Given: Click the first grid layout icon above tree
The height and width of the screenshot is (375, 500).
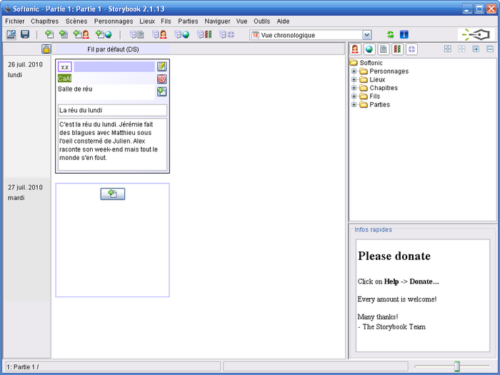Looking at the screenshot, I should pyautogui.click(x=448, y=49).
